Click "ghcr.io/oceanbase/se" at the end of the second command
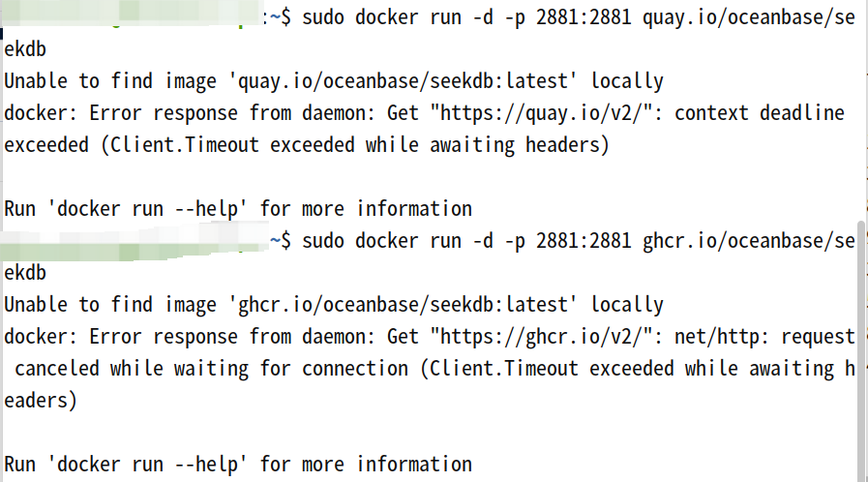Viewport: 868px width, 482px height. [748, 241]
